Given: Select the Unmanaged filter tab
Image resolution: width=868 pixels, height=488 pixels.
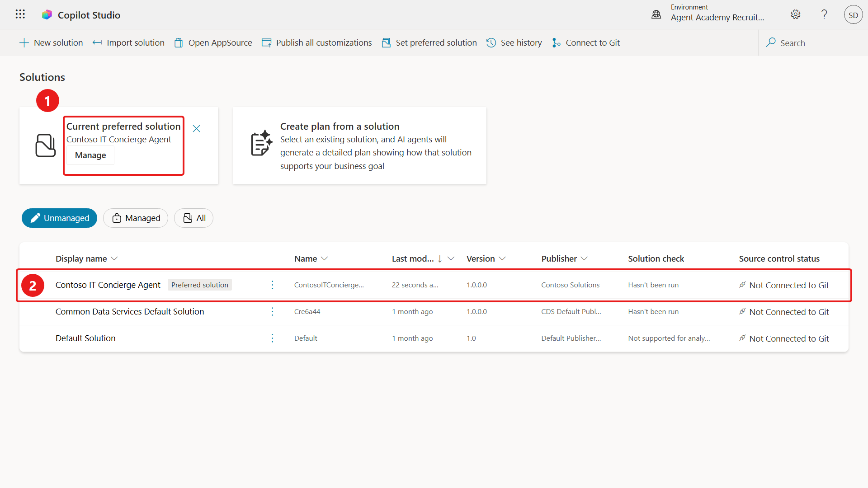Looking at the screenshot, I should tap(59, 218).
